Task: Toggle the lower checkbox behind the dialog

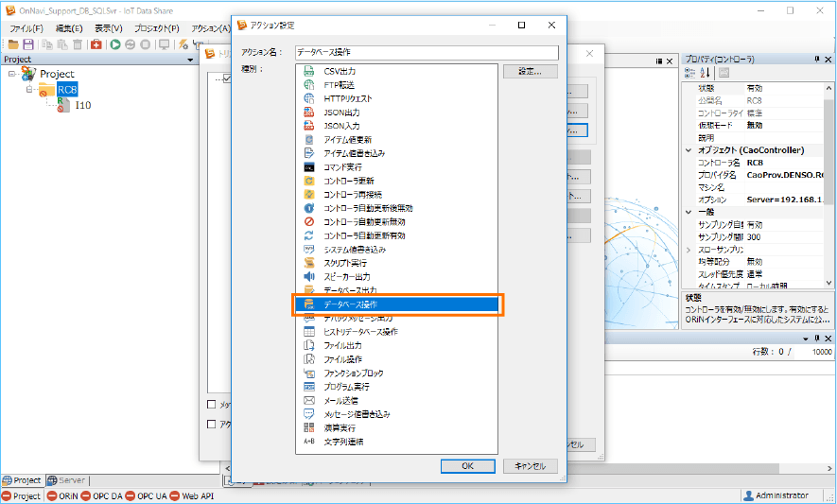Action: [x=212, y=425]
